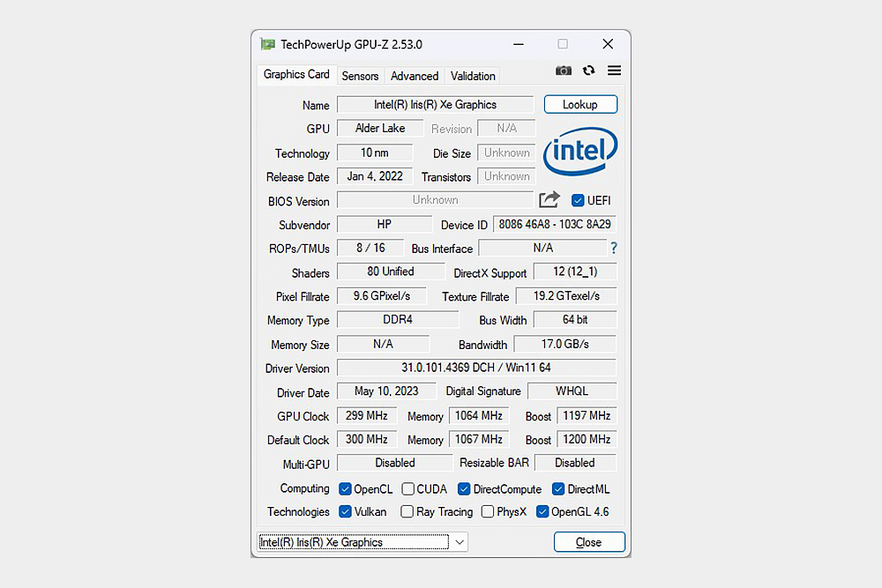Image resolution: width=882 pixels, height=588 pixels.
Task: Click the Technology value 10 nm
Action: (x=375, y=153)
